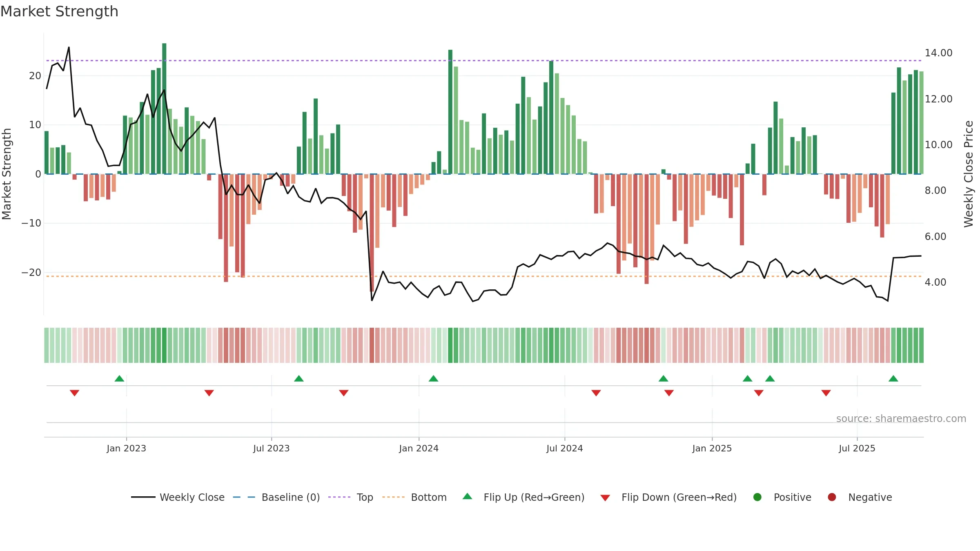The height and width of the screenshot is (551, 980).
Task: Select the Flip Up marker after Jul 2025
Action: [x=893, y=378]
